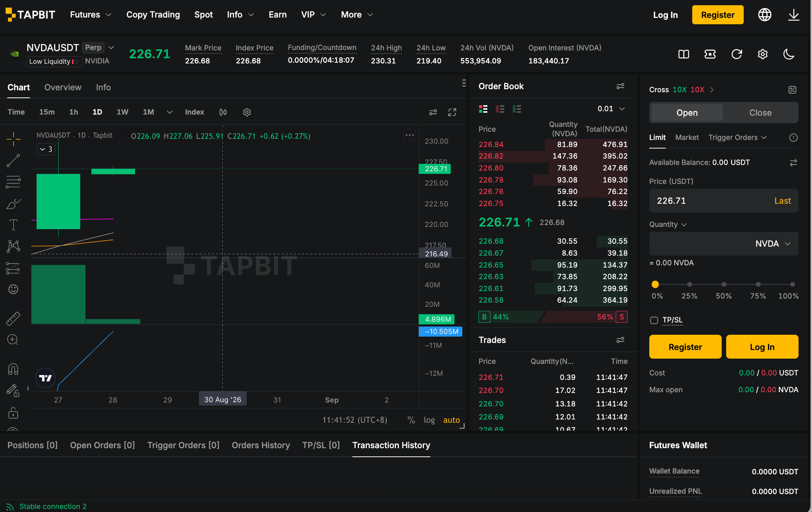Refresh the trading page data
This screenshot has width=812, height=512.
[737, 54]
